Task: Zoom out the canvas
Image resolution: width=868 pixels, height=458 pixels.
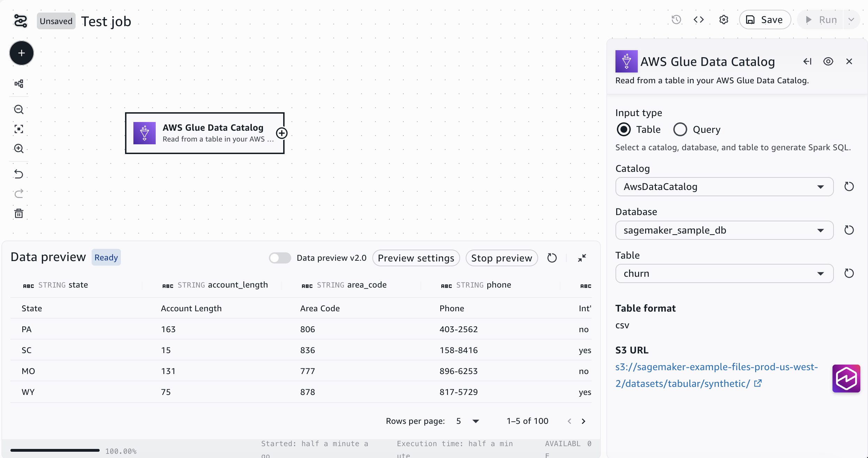Action: 19,109
